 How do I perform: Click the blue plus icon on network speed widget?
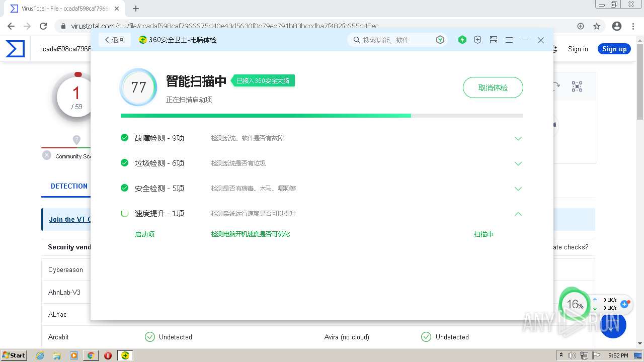point(625,304)
